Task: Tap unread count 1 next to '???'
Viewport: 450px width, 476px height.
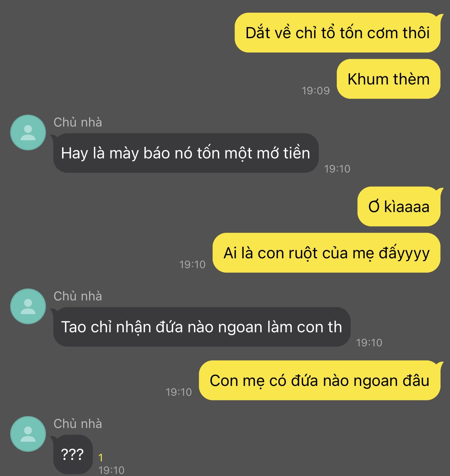Action: (101, 458)
